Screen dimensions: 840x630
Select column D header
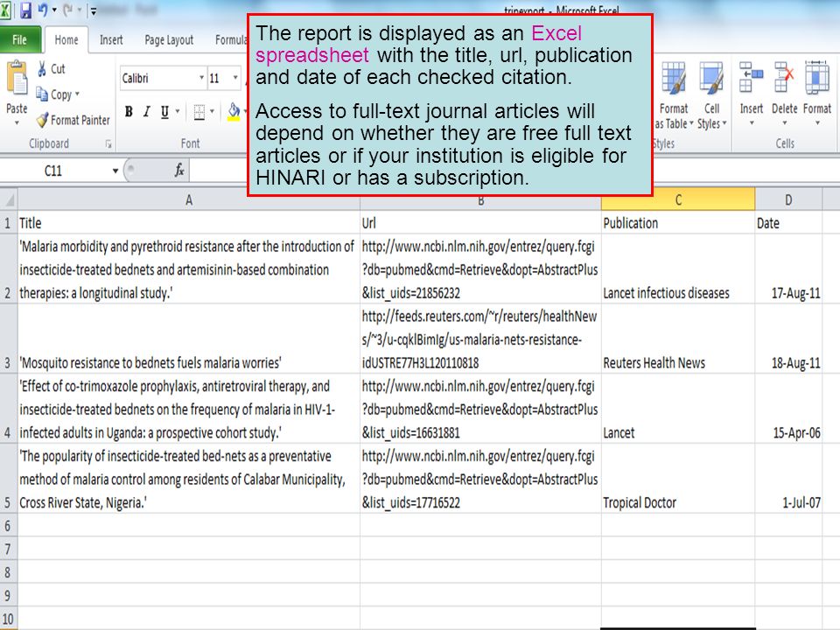click(x=788, y=199)
